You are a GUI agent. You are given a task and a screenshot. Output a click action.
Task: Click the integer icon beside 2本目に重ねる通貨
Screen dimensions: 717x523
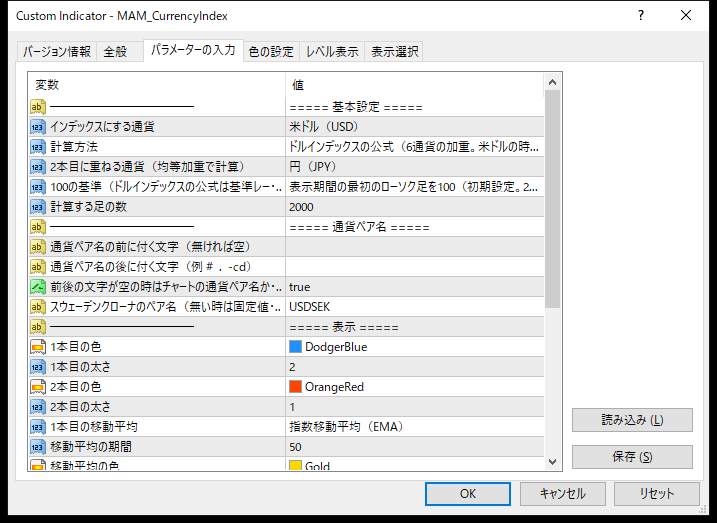(38, 167)
